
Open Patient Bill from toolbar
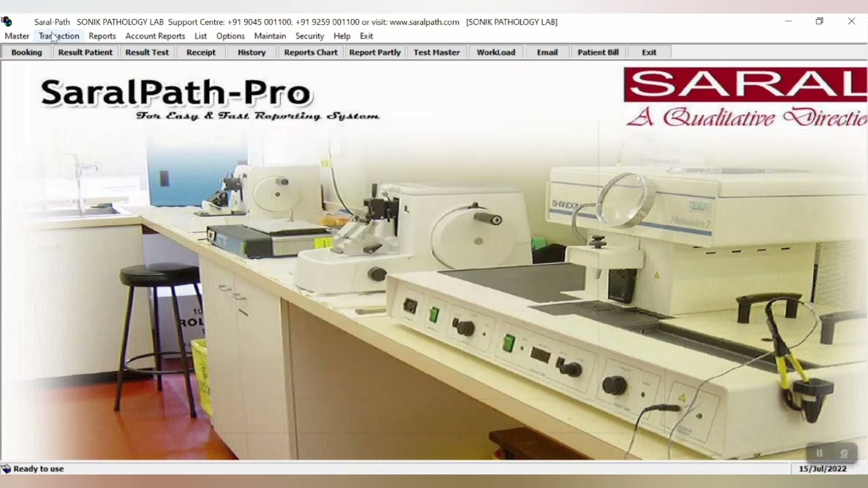[x=598, y=52]
